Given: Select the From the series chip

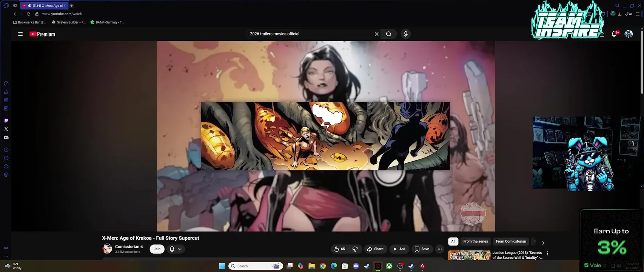Looking at the screenshot, I should click(x=476, y=241).
